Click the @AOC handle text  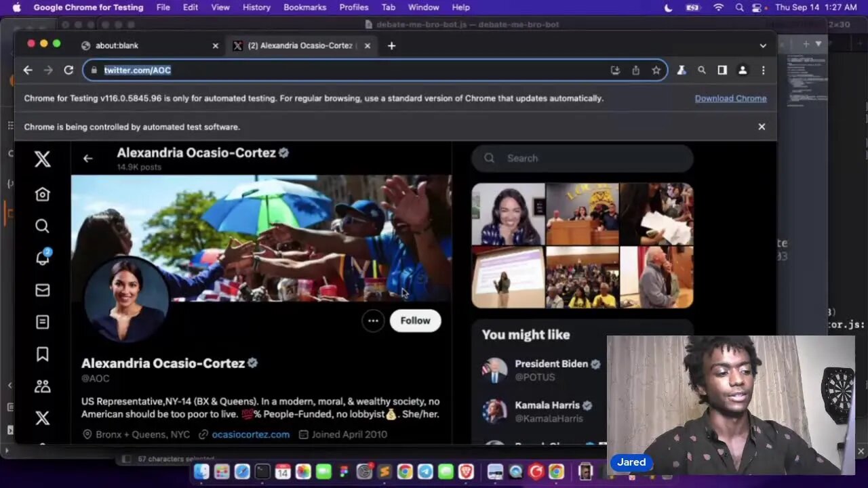point(96,378)
